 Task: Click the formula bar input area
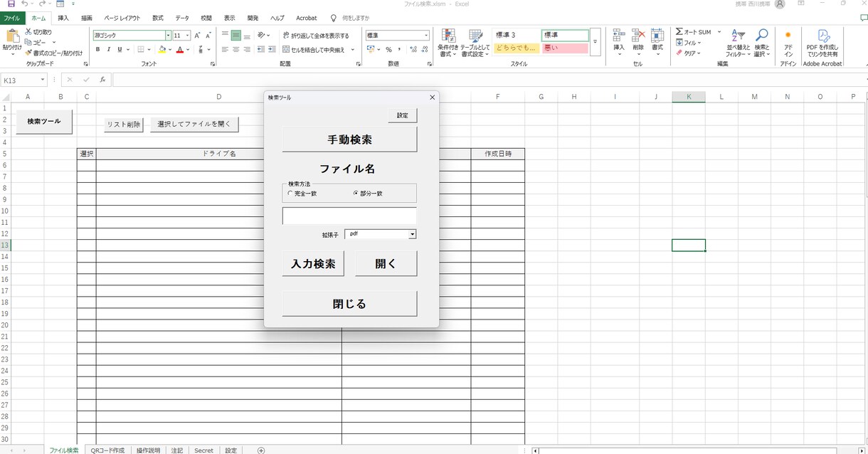click(489, 80)
